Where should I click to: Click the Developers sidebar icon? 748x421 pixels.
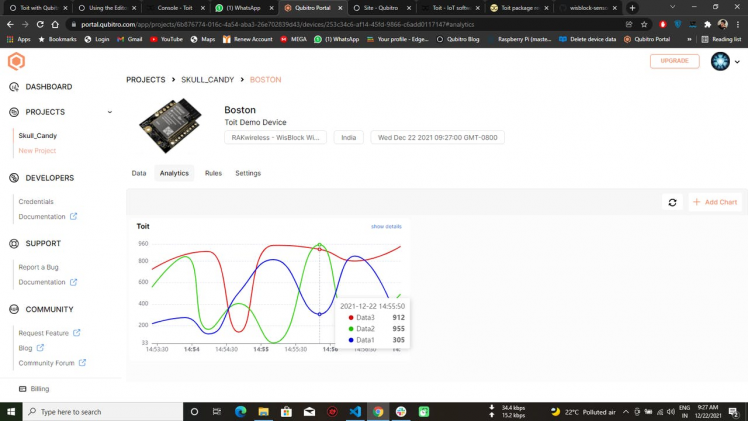click(14, 178)
